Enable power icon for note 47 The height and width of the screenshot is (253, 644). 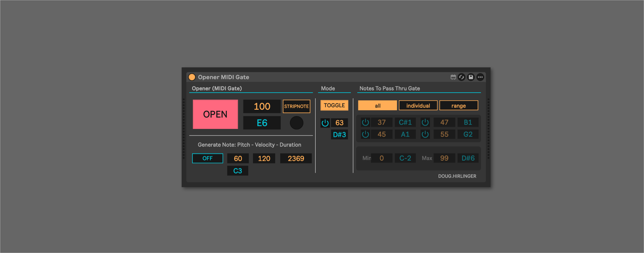click(425, 122)
